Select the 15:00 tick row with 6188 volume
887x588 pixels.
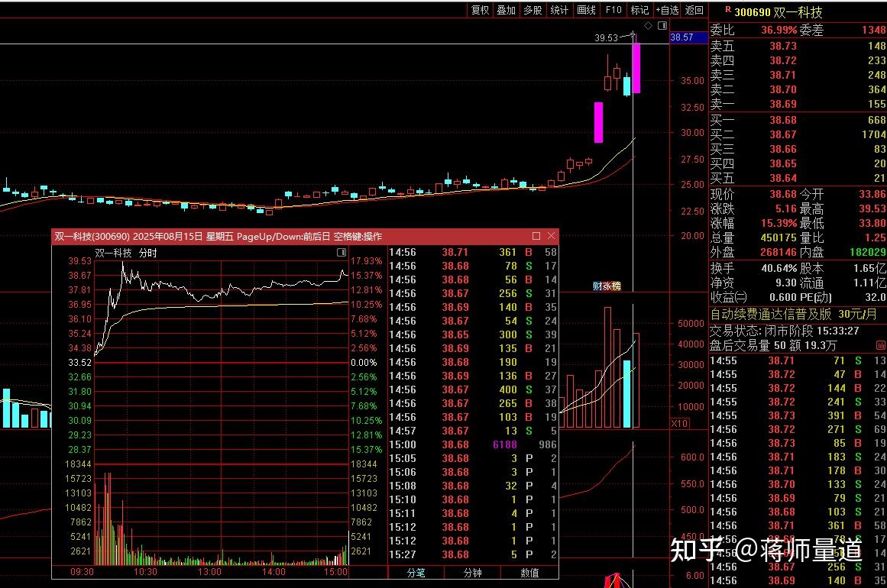[473, 445]
